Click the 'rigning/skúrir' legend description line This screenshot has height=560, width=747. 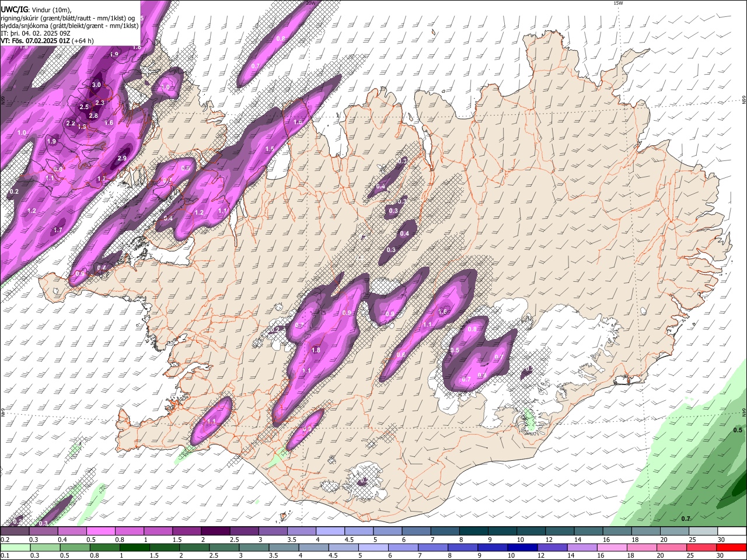pyautogui.click(x=68, y=18)
